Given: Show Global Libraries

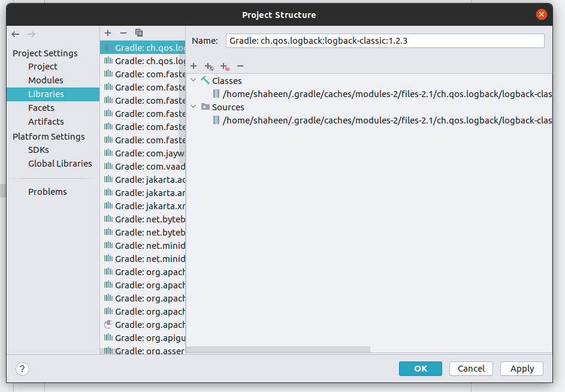Looking at the screenshot, I should coord(60,164).
